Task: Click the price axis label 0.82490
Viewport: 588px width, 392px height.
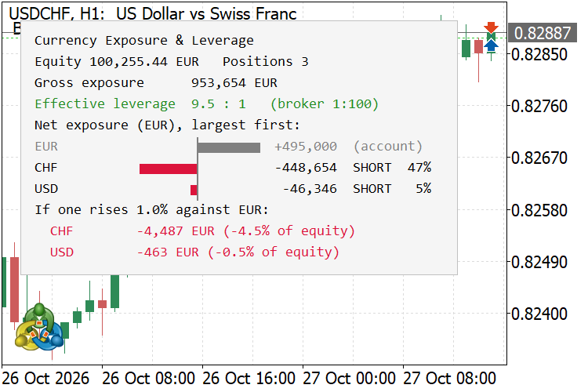Action: [539, 262]
